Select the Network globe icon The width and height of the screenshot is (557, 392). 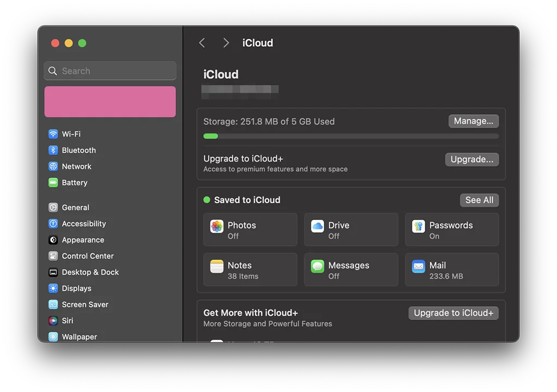coord(53,166)
